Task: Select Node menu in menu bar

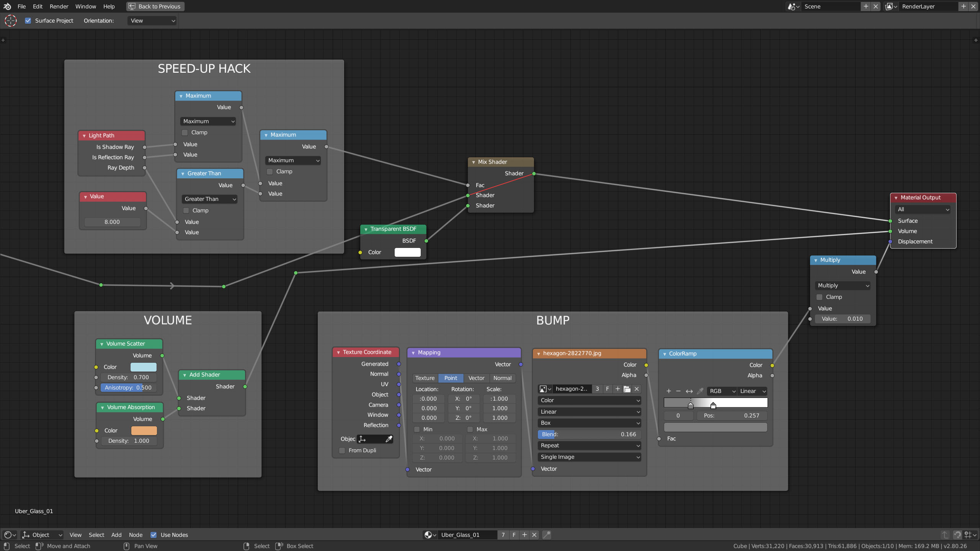Action: click(135, 534)
